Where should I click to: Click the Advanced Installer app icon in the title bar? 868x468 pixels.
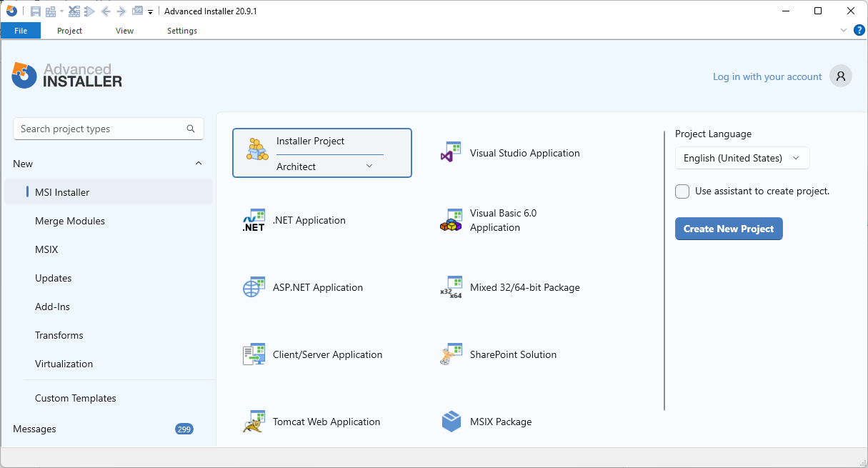[x=11, y=11]
